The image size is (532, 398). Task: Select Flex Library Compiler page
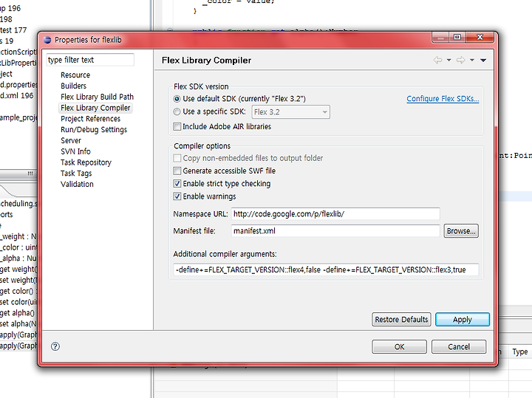[95, 108]
